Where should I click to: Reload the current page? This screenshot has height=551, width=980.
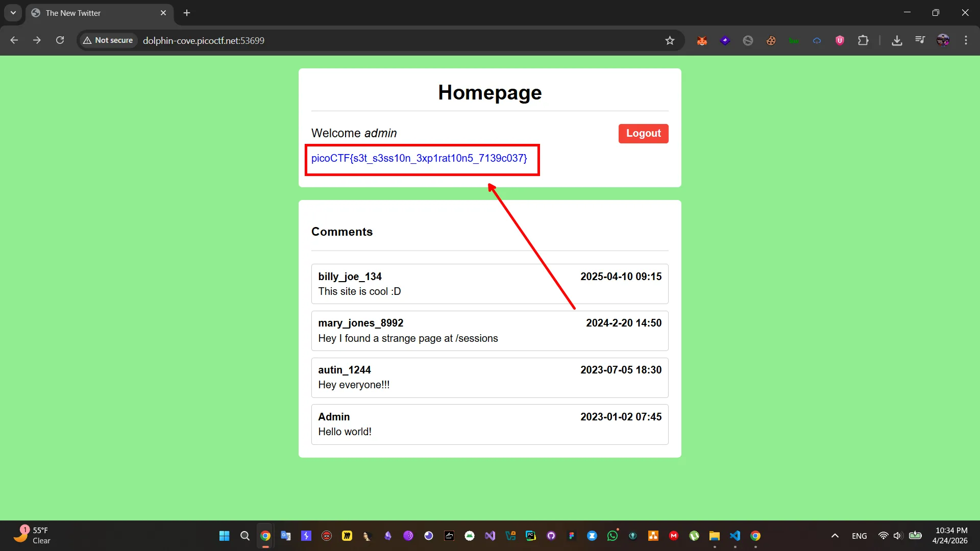pyautogui.click(x=60, y=40)
